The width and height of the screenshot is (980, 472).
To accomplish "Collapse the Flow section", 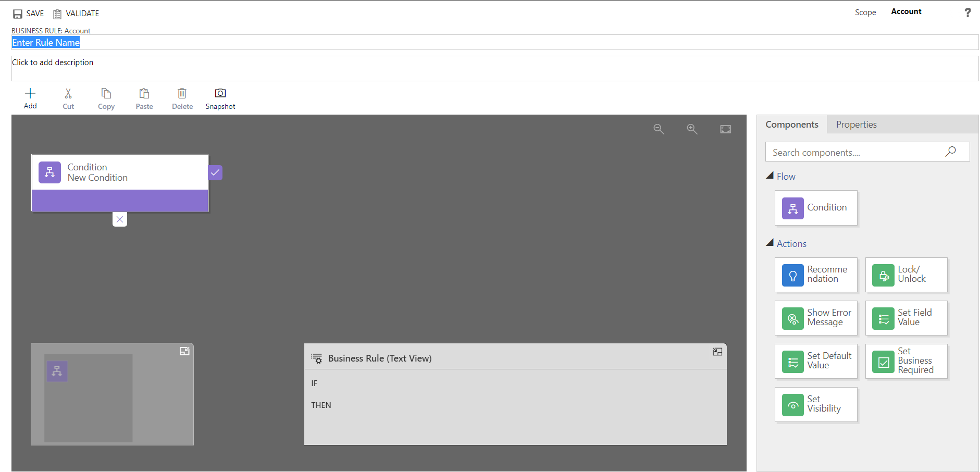I will click(x=770, y=176).
